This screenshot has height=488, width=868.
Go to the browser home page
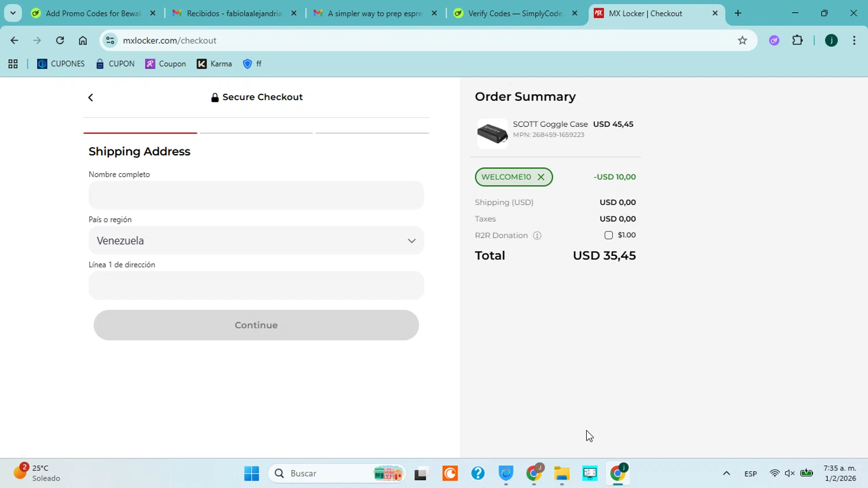(83, 41)
